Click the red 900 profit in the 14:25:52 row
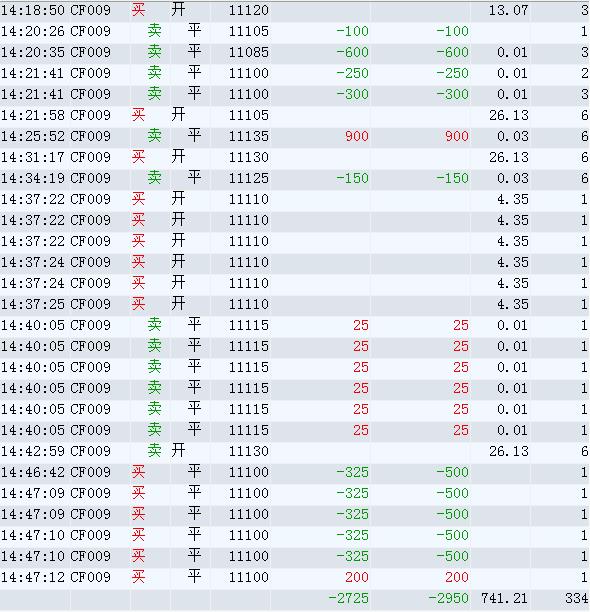 click(x=357, y=136)
